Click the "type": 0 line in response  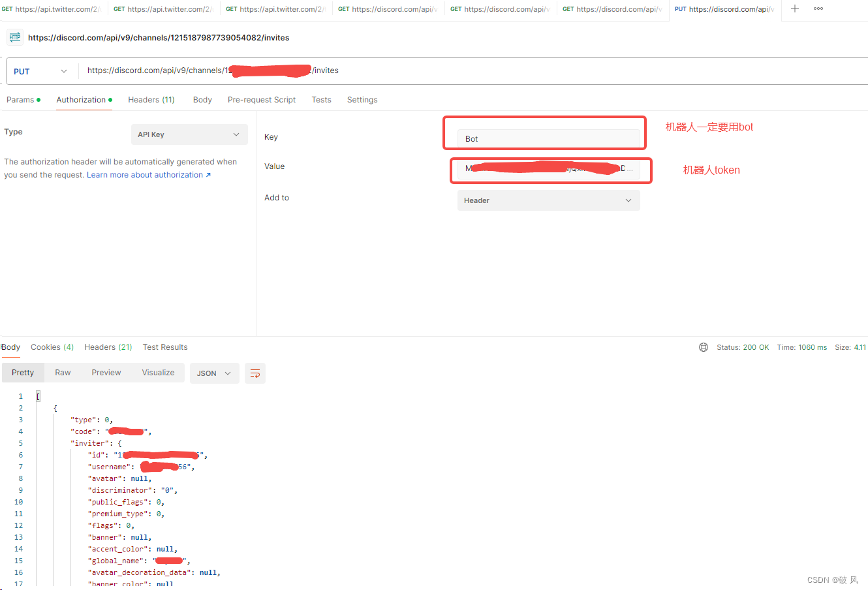click(x=91, y=420)
